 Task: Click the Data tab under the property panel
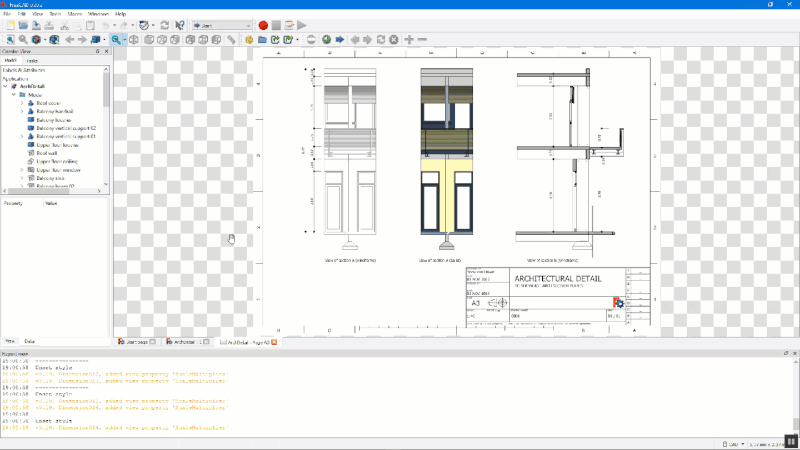[x=30, y=341]
